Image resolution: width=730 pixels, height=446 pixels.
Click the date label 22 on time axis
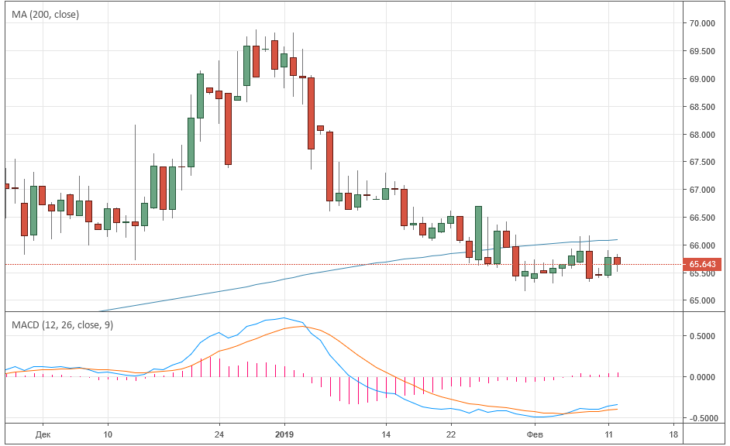(451, 435)
